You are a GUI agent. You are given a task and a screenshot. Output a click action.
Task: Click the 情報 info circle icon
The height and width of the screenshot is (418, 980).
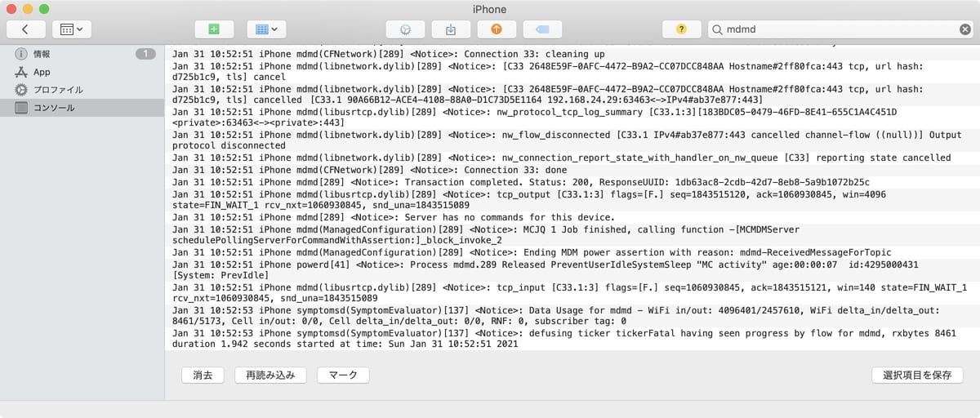click(21, 54)
